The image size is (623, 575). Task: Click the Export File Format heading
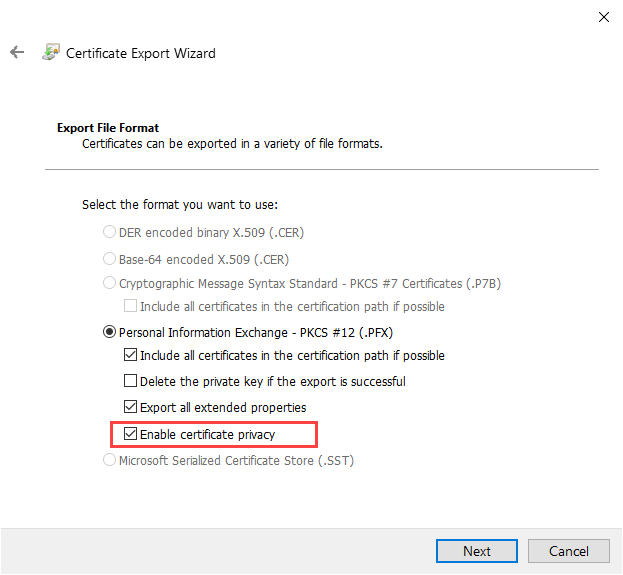click(108, 128)
